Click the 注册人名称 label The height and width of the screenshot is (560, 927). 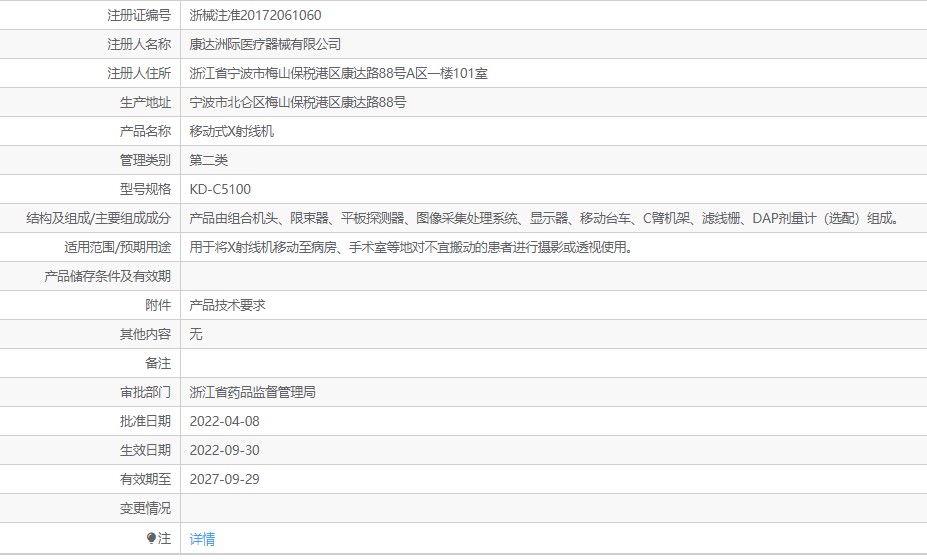point(139,44)
